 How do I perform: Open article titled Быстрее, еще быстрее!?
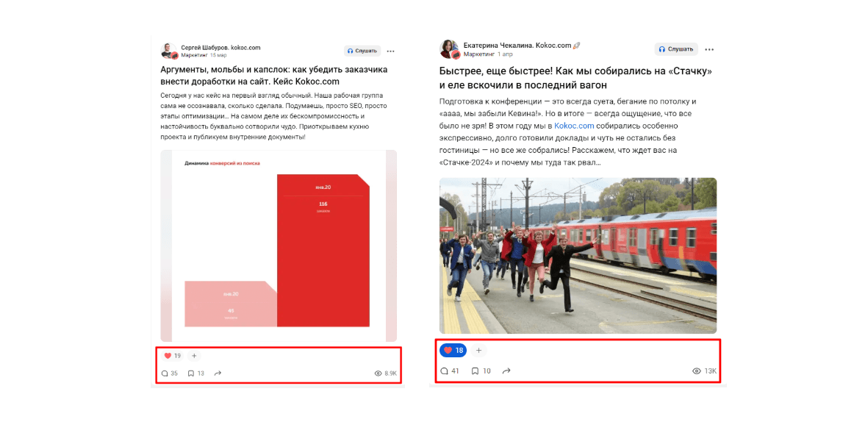[x=575, y=78]
